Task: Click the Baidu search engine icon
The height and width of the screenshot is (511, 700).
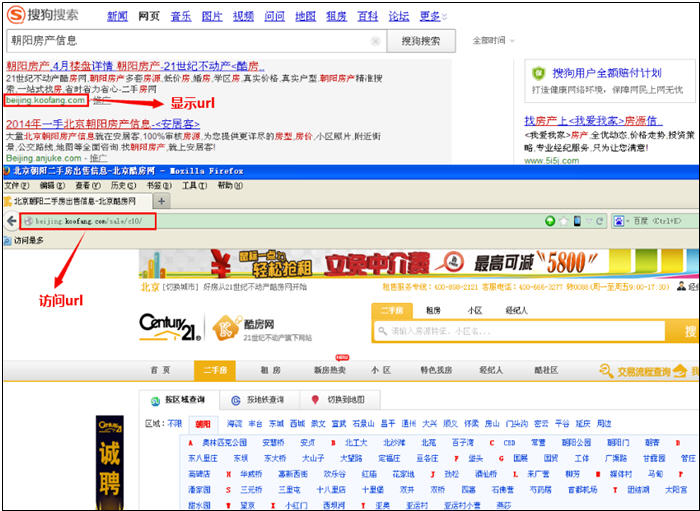Action: (620, 221)
